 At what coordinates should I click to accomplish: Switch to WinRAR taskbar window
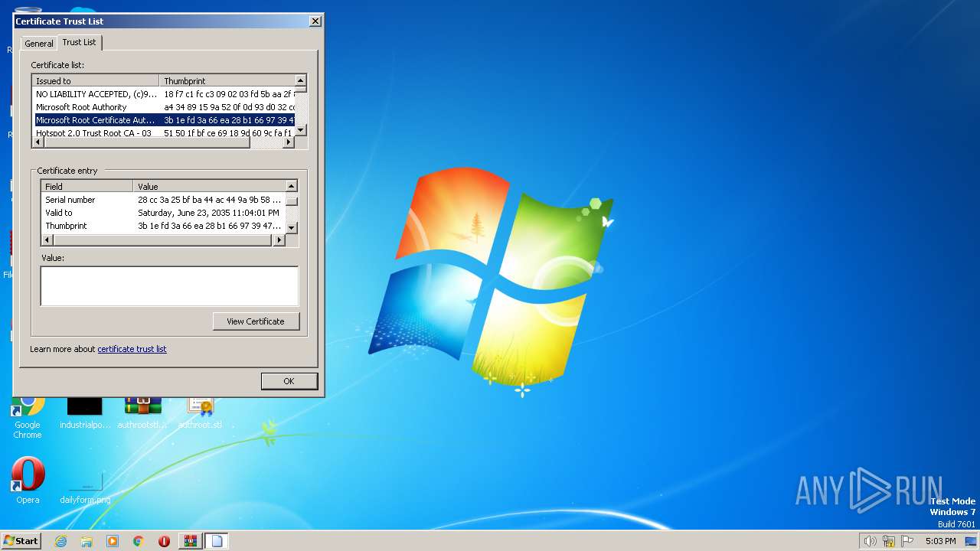(190, 541)
